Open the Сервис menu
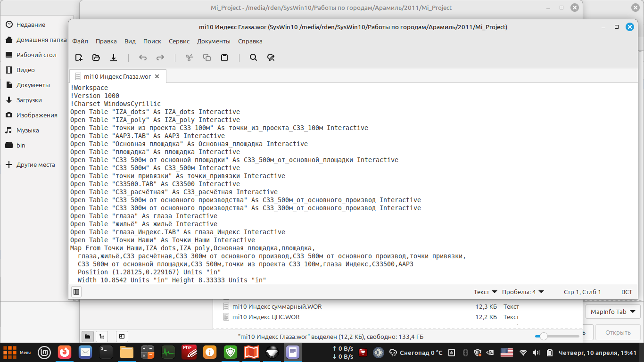The width and height of the screenshot is (644, 362). coord(179,41)
